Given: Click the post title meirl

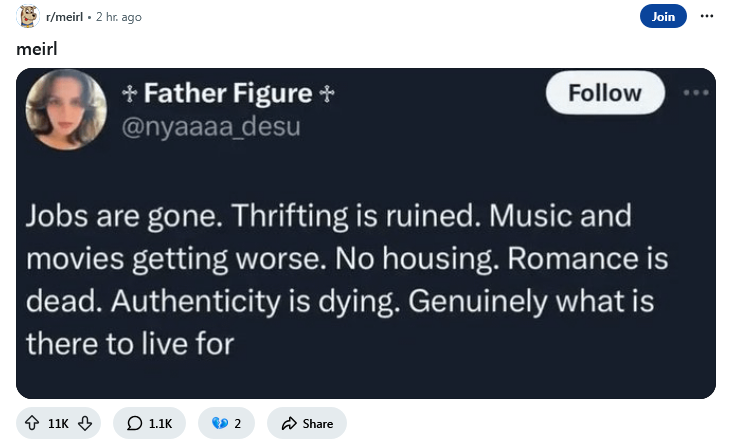Looking at the screenshot, I should [37, 49].
